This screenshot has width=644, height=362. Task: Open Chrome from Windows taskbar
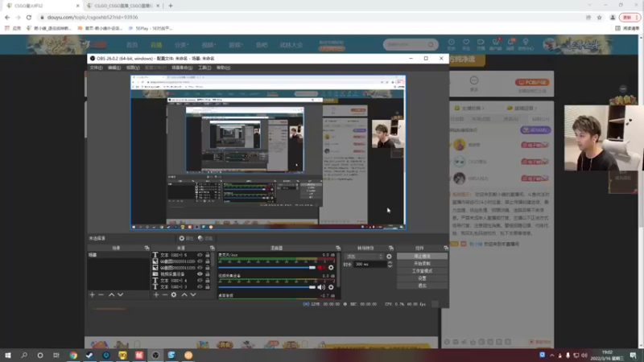[x=73, y=355]
